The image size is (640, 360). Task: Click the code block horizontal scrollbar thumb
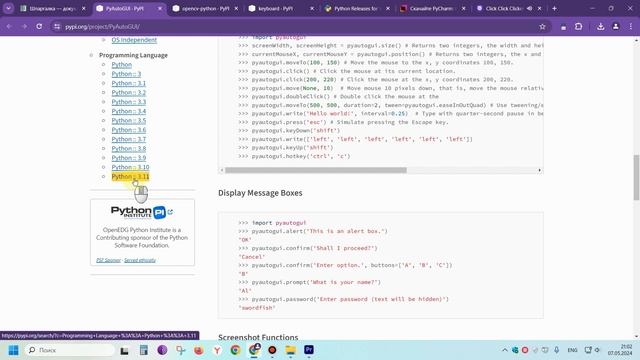(316, 170)
